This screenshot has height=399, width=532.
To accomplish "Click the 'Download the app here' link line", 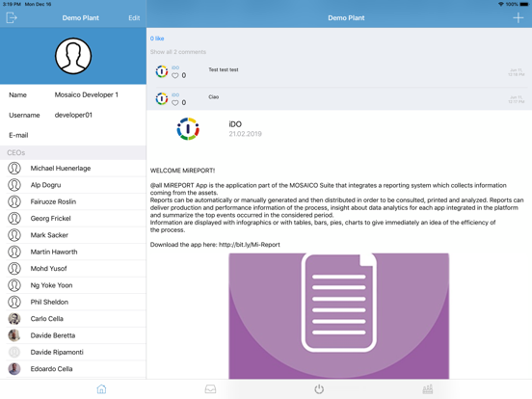I will point(215,245).
